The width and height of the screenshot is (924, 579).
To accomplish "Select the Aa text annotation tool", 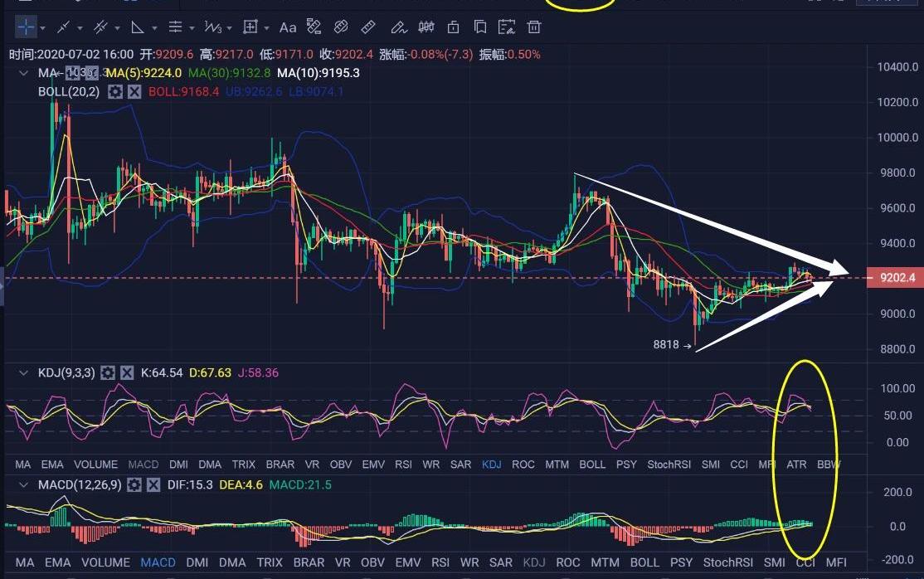I will (288, 27).
